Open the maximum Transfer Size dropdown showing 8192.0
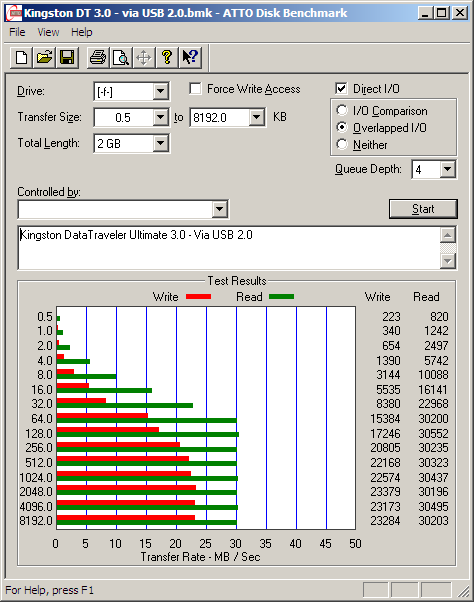474x602 pixels. (256, 117)
